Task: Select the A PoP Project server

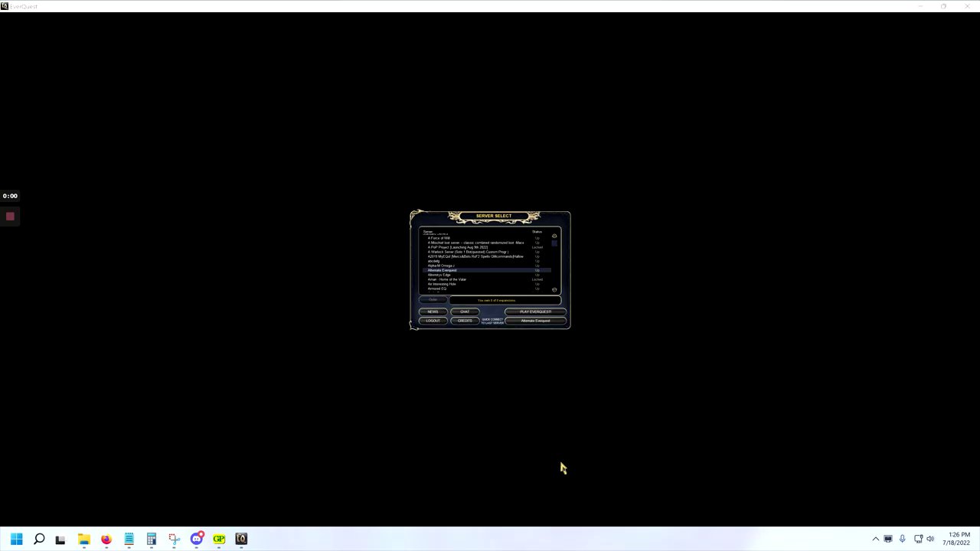Action: pyautogui.click(x=486, y=247)
